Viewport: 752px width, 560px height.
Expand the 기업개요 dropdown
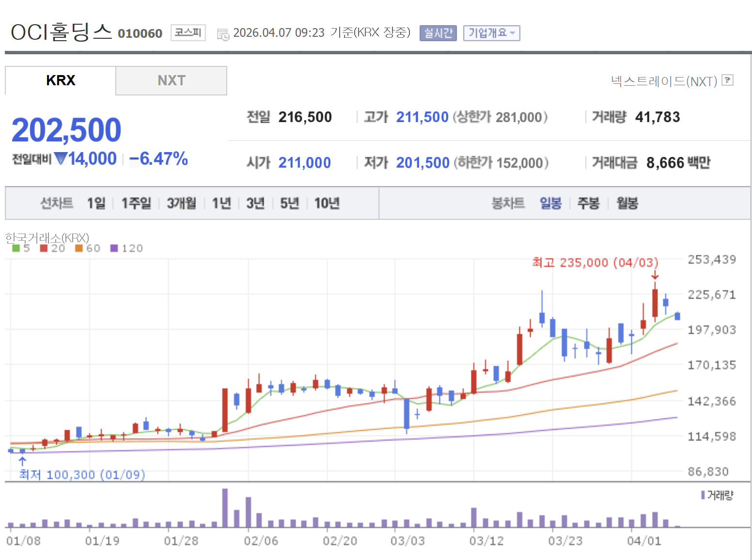pos(491,33)
